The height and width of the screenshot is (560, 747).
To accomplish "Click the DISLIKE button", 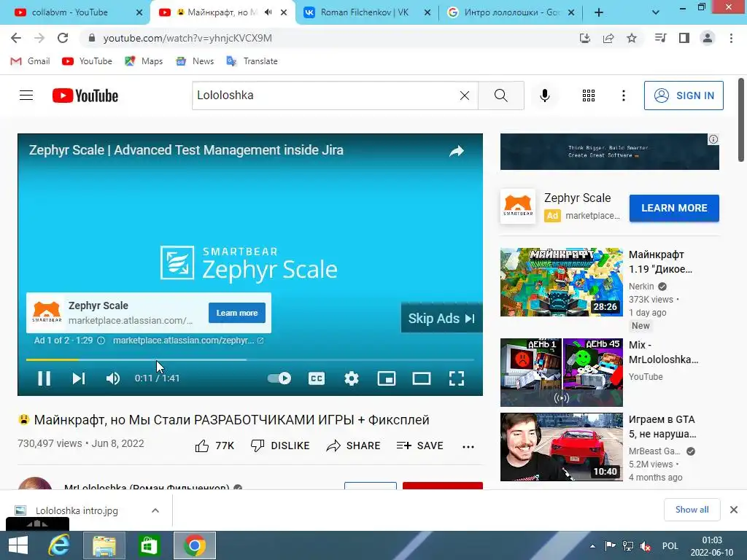I will (280, 446).
